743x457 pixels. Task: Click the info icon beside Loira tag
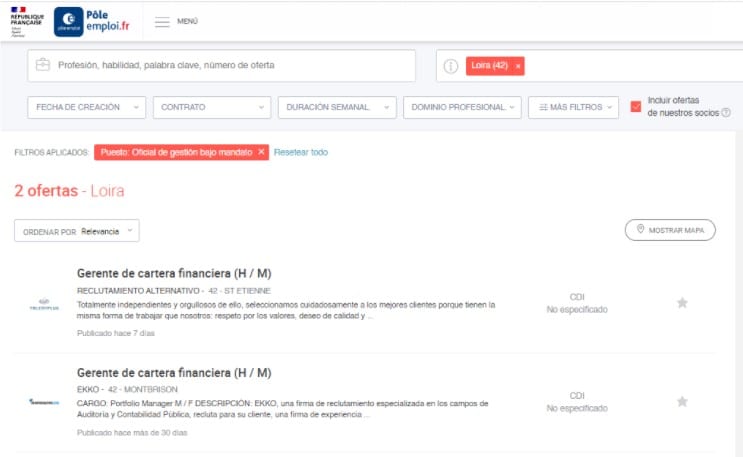(x=451, y=66)
